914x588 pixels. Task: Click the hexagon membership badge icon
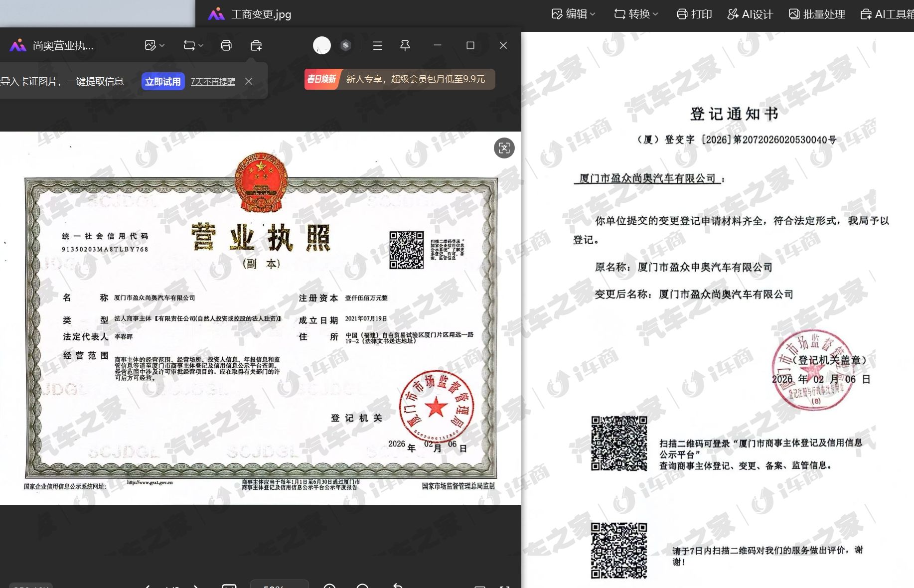pos(346,46)
